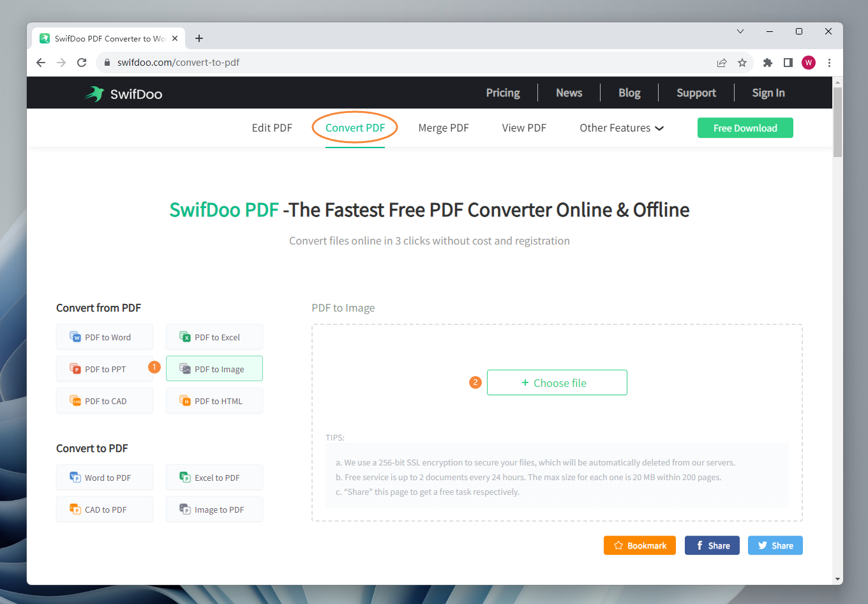Click the PDF to CAD icon

pyautogui.click(x=75, y=400)
